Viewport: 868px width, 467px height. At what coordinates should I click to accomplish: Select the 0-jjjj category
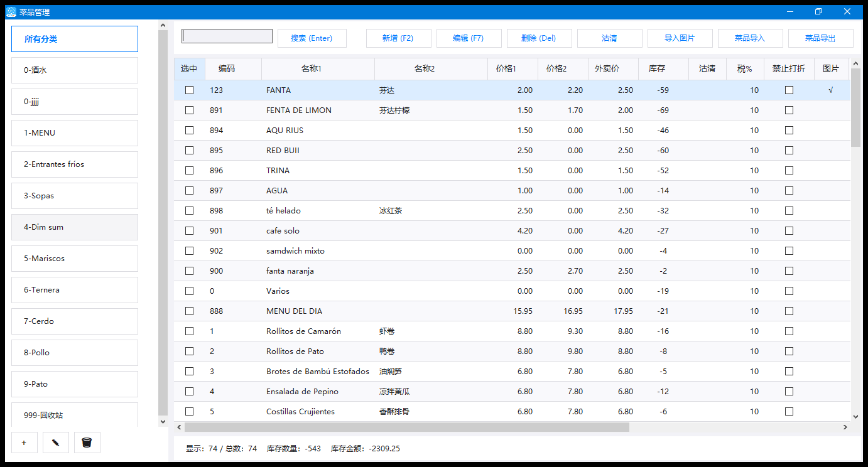[x=75, y=102]
